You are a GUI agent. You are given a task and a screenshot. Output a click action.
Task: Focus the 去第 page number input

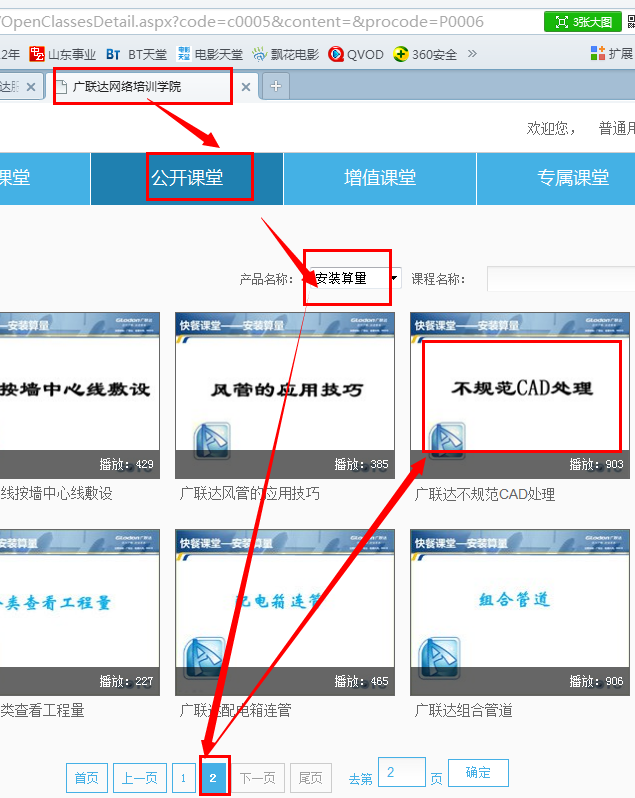[402, 772]
